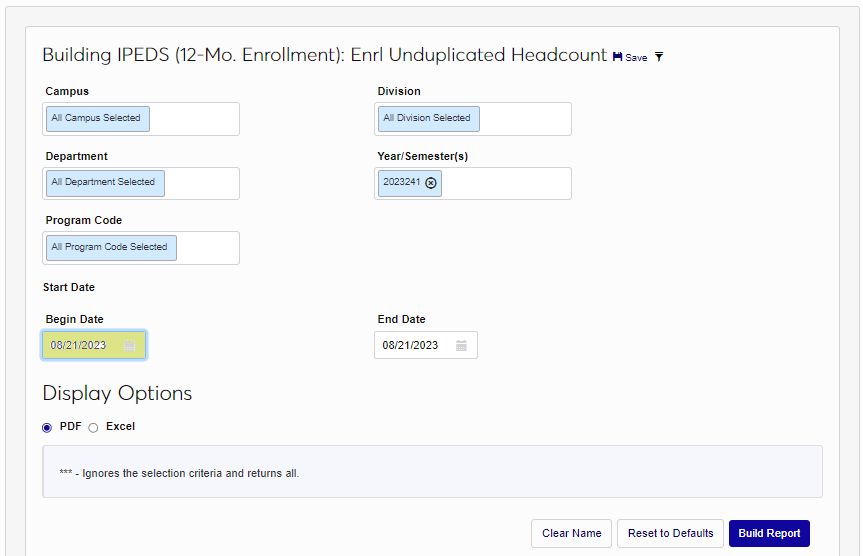
Task: Click Reset to Defaults button
Action: coord(670,533)
